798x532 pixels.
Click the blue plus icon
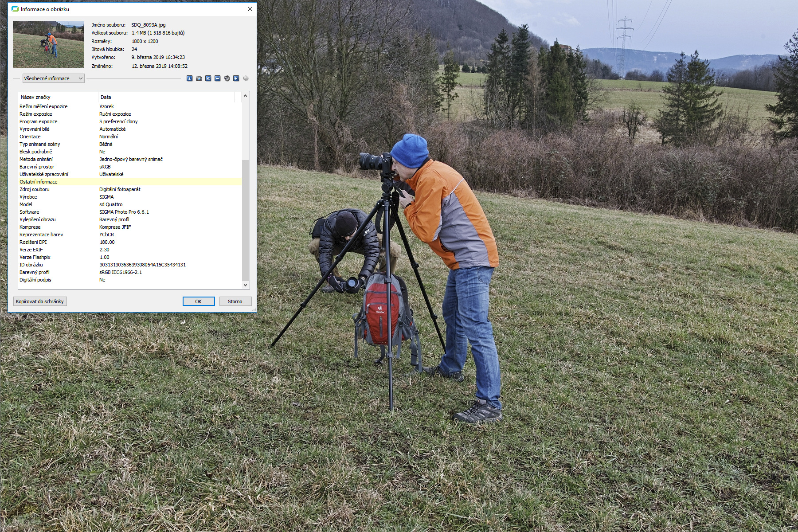pyautogui.click(x=236, y=78)
